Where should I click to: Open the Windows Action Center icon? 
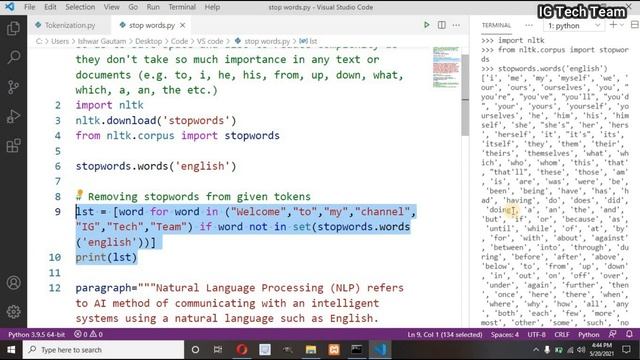point(626,350)
